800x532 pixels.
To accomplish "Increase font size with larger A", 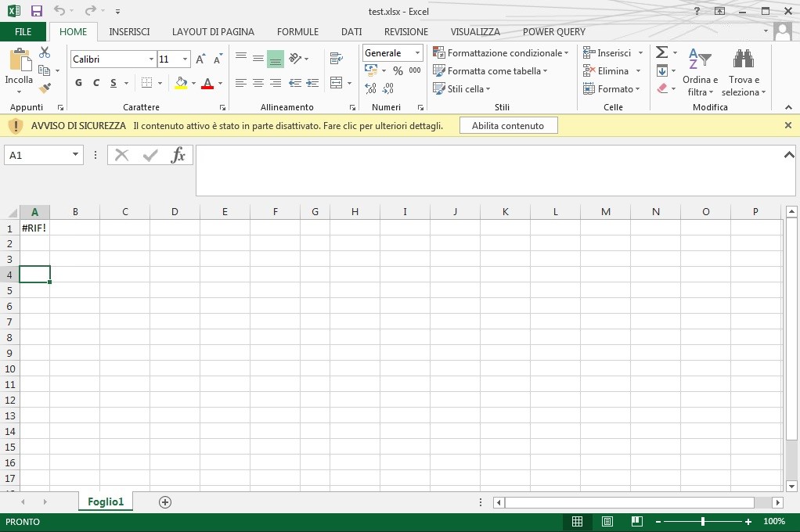I will [200, 59].
